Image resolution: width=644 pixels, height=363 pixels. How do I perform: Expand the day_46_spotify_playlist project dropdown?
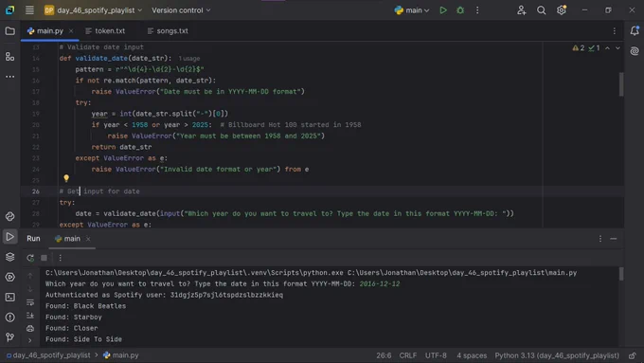click(93, 10)
